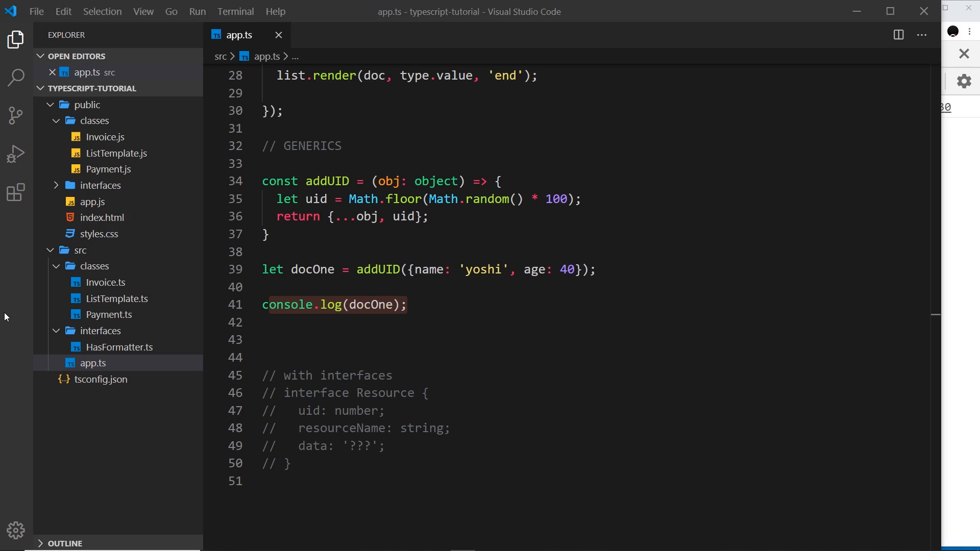This screenshot has height=551, width=980.
Task: Click app.ts in the breadcrumb
Action: tap(266, 56)
